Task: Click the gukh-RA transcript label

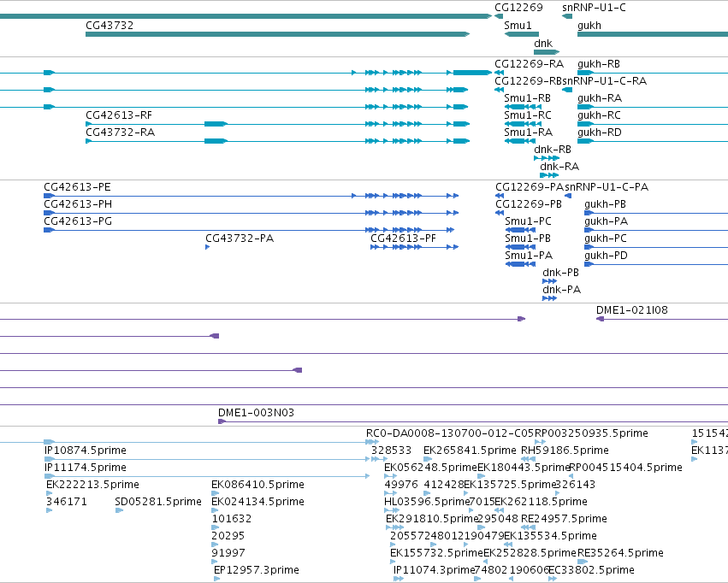Action: tap(600, 98)
